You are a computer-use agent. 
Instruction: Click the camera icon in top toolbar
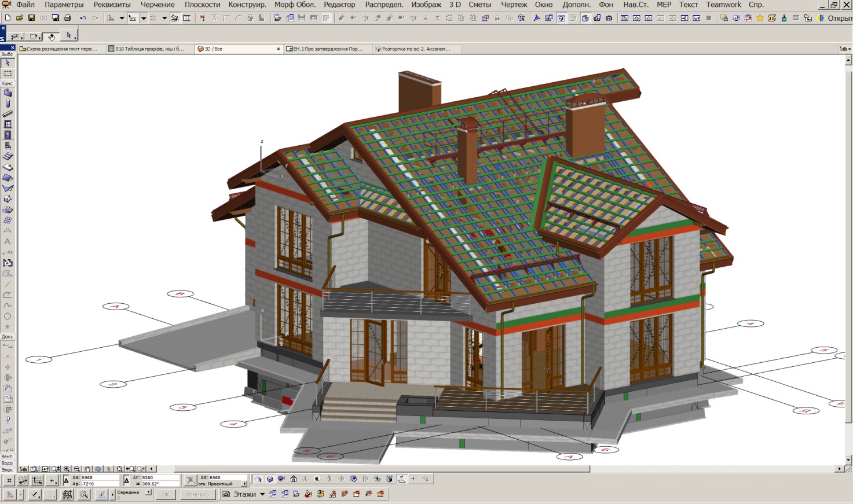[609, 18]
